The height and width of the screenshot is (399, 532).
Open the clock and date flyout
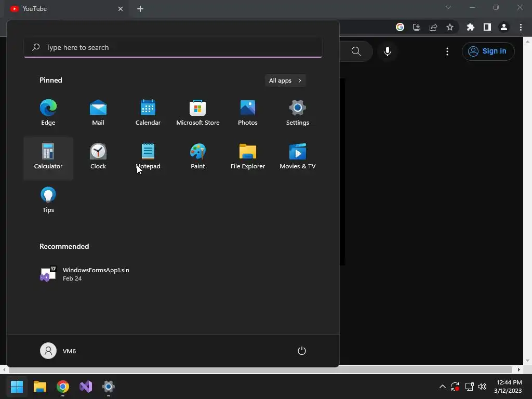(508, 387)
